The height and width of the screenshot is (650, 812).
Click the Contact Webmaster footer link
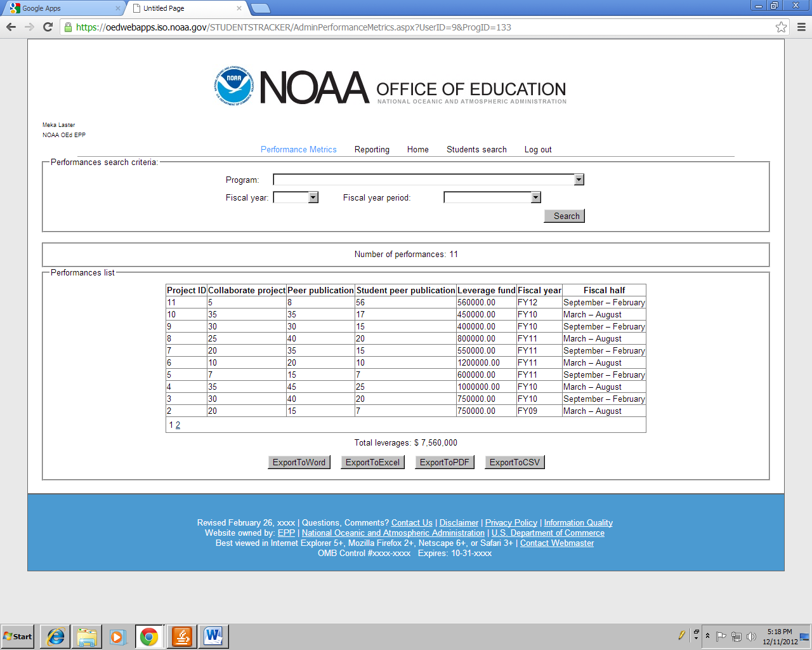click(557, 543)
